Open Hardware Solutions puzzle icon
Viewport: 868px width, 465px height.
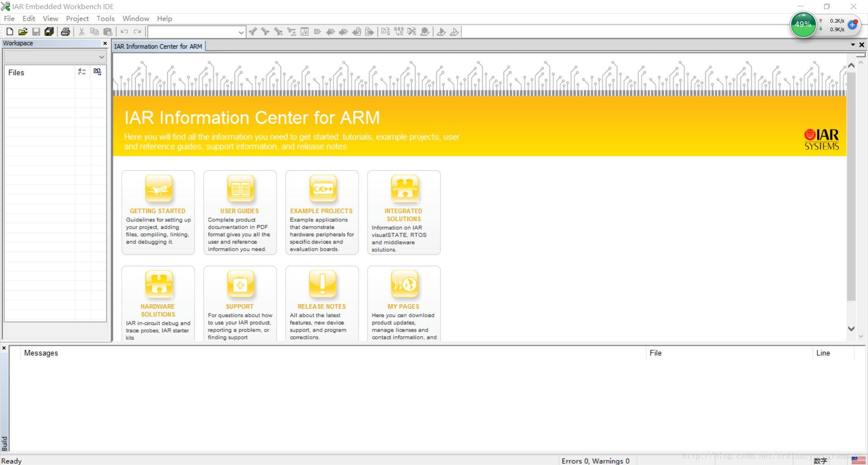pyautogui.click(x=159, y=284)
